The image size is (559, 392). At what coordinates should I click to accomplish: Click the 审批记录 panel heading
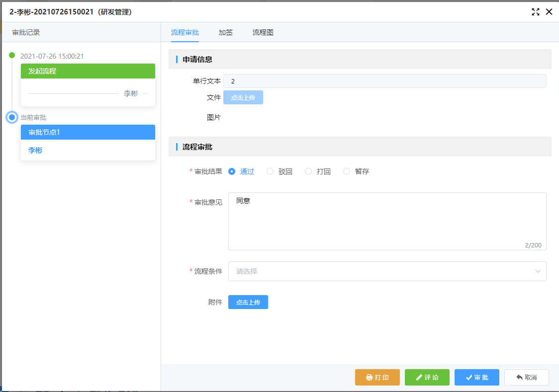(26, 32)
